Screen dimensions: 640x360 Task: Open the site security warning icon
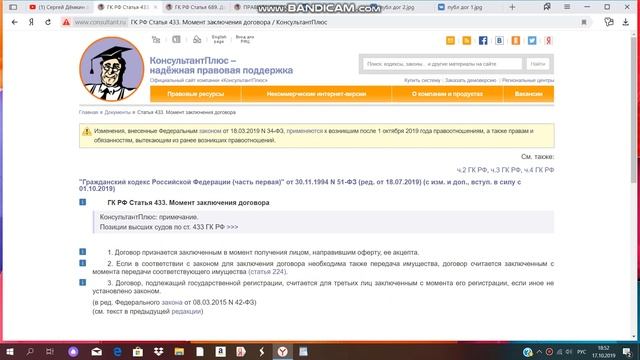(x=66, y=22)
